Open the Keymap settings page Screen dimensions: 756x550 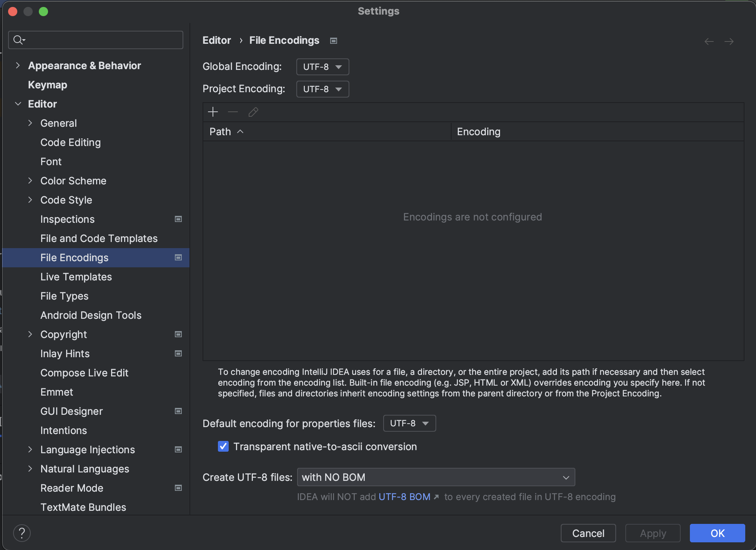click(48, 85)
